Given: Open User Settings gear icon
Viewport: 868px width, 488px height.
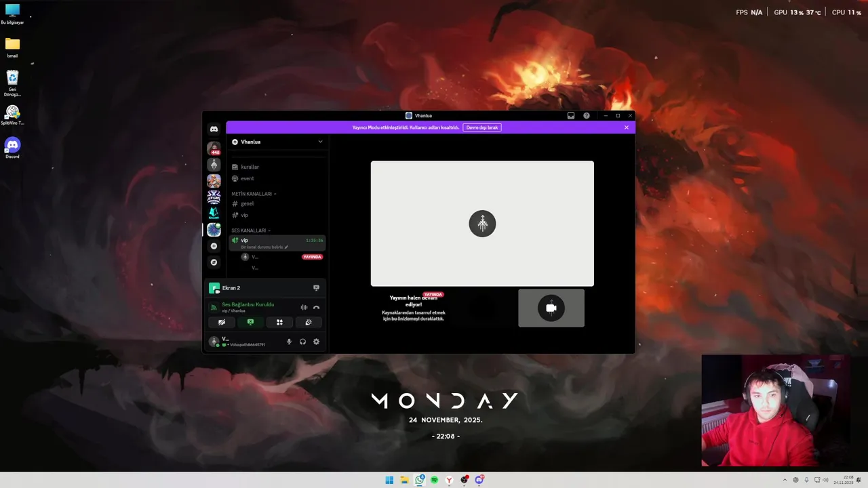Looking at the screenshot, I should [x=316, y=342].
